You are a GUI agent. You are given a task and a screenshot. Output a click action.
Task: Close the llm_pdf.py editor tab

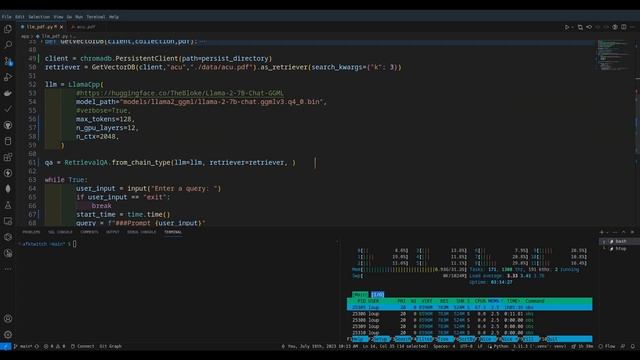(61, 27)
